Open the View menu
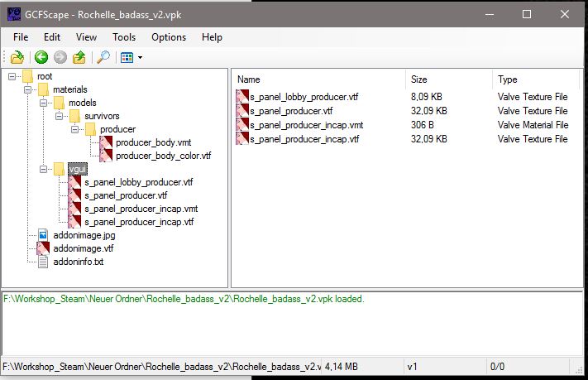 (86, 37)
